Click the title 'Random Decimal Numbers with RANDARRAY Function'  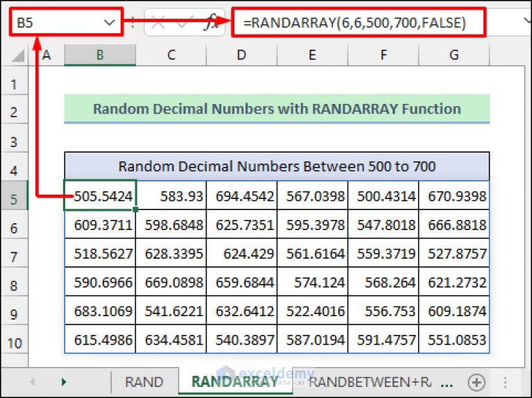277,109
